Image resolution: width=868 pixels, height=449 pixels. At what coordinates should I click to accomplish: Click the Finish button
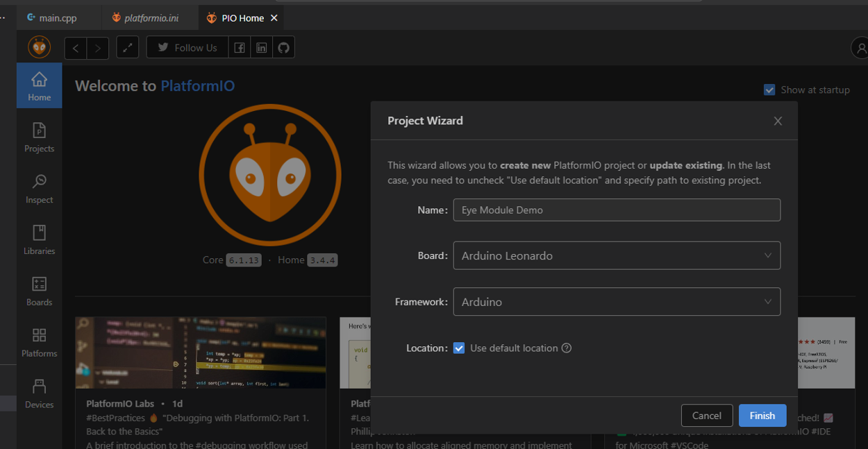coord(762,416)
